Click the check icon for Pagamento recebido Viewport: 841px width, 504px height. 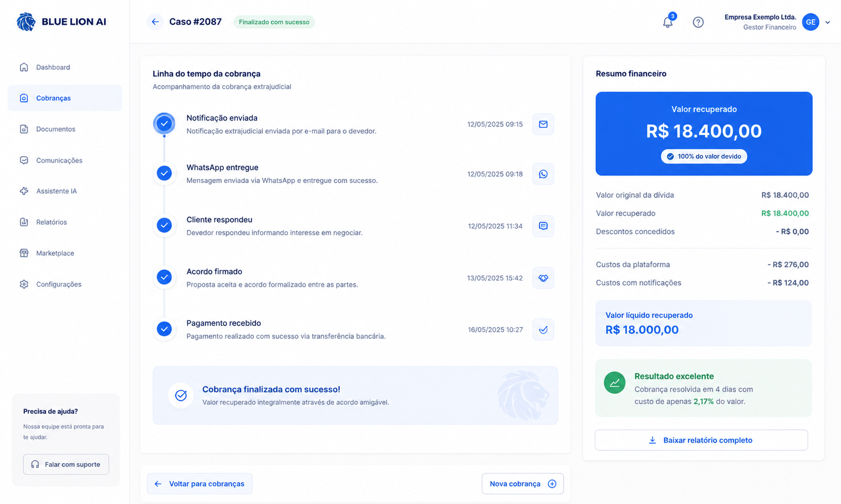click(x=543, y=330)
